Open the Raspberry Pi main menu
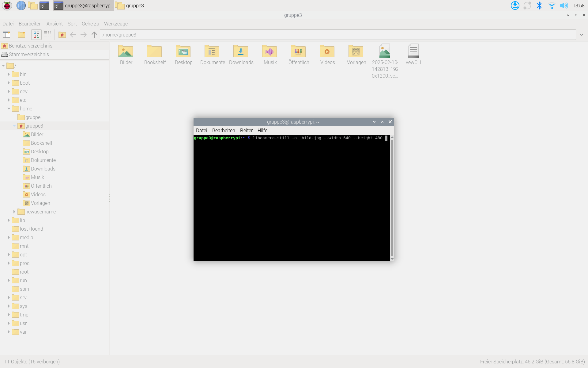 pyautogui.click(x=7, y=6)
